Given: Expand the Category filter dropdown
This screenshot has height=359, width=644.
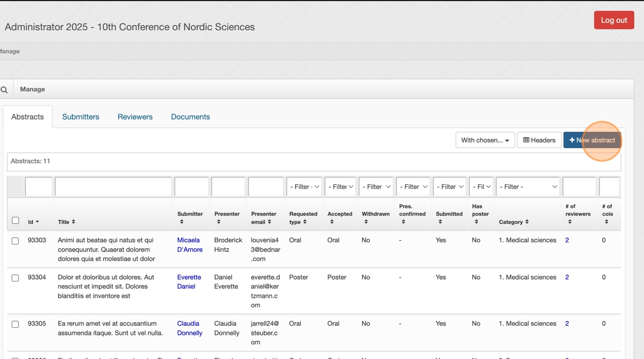Looking at the screenshot, I should click(x=528, y=187).
